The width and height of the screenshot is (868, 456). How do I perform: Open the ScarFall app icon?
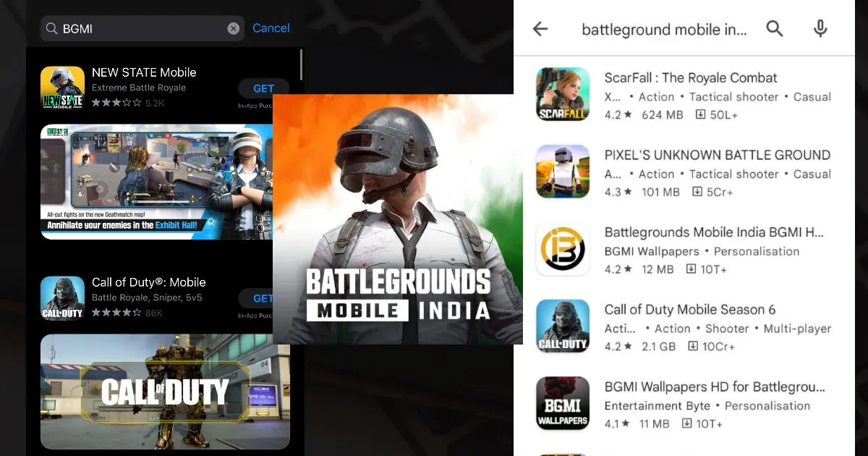click(562, 95)
